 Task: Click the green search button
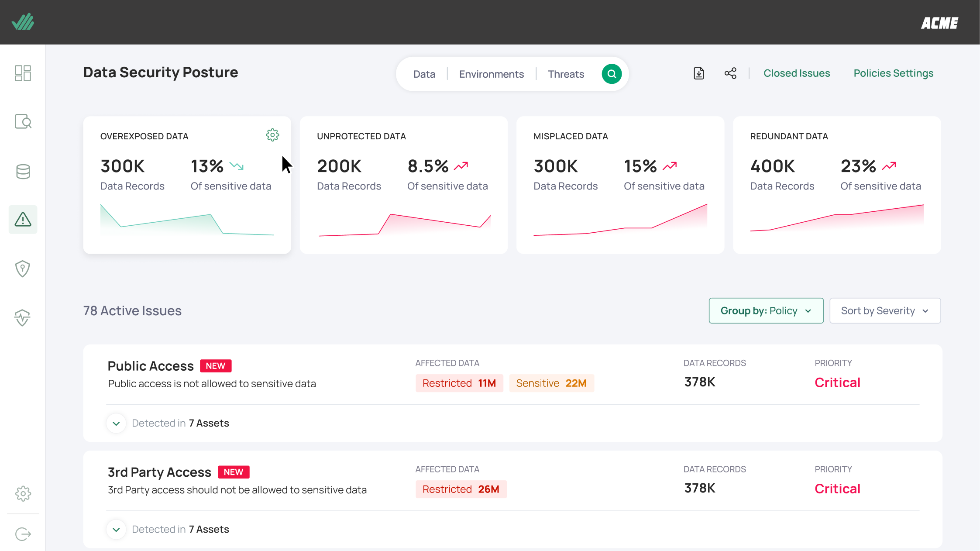612,74
